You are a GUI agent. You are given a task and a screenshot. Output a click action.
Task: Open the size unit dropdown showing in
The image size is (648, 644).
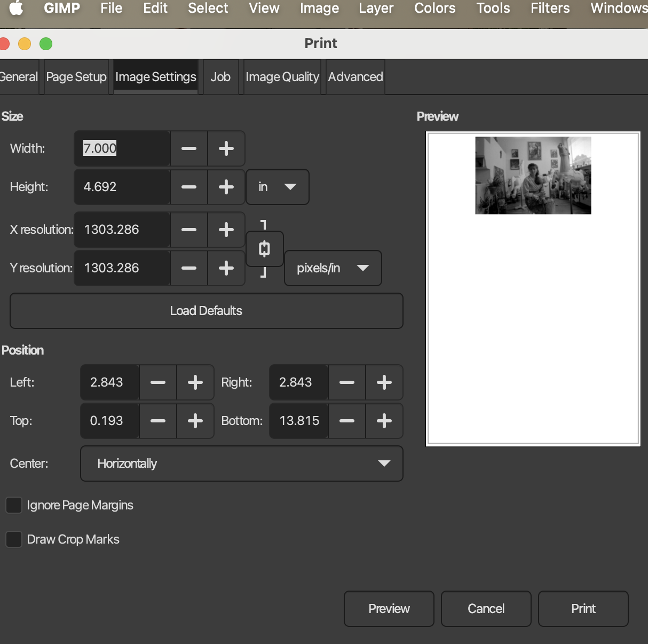click(277, 187)
